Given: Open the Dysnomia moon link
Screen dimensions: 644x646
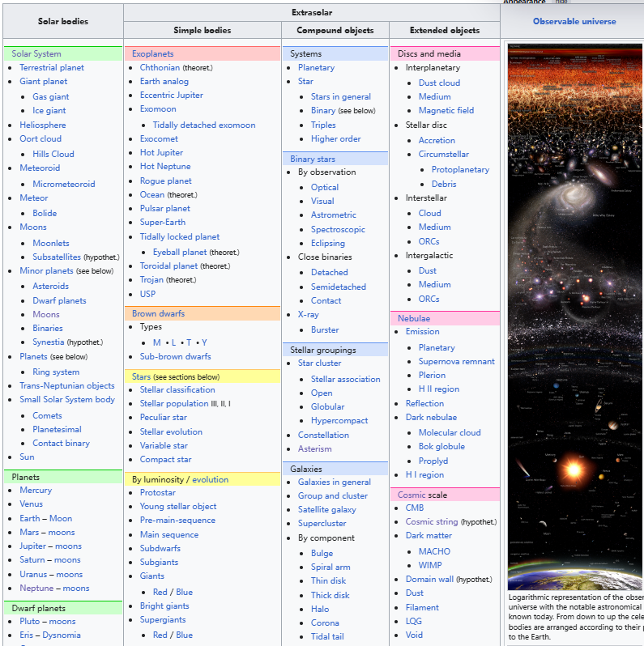Looking at the screenshot, I should (62, 635).
